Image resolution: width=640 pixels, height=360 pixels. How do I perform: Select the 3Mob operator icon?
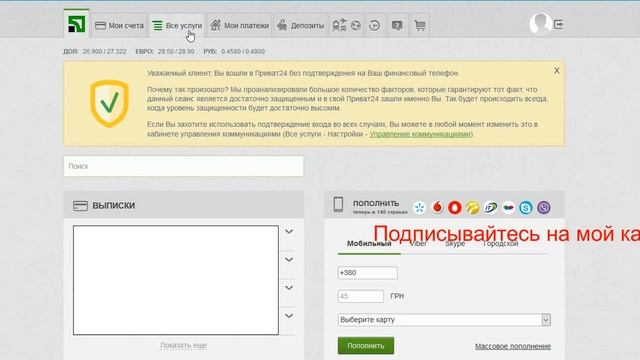[508, 208]
